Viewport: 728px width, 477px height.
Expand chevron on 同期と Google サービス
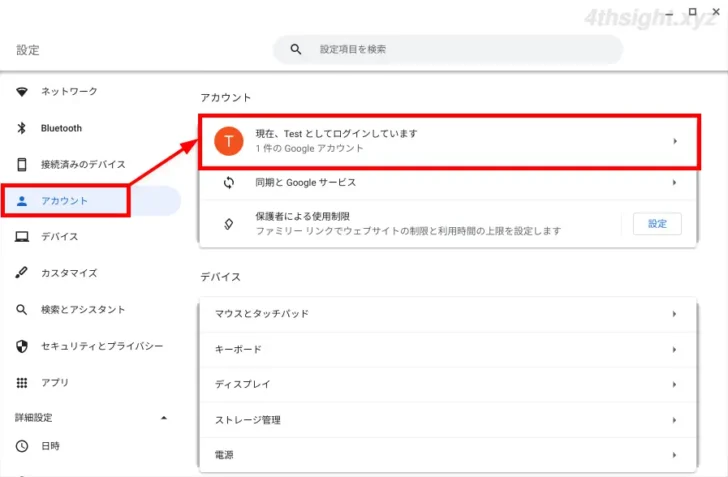pyautogui.click(x=675, y=183)
